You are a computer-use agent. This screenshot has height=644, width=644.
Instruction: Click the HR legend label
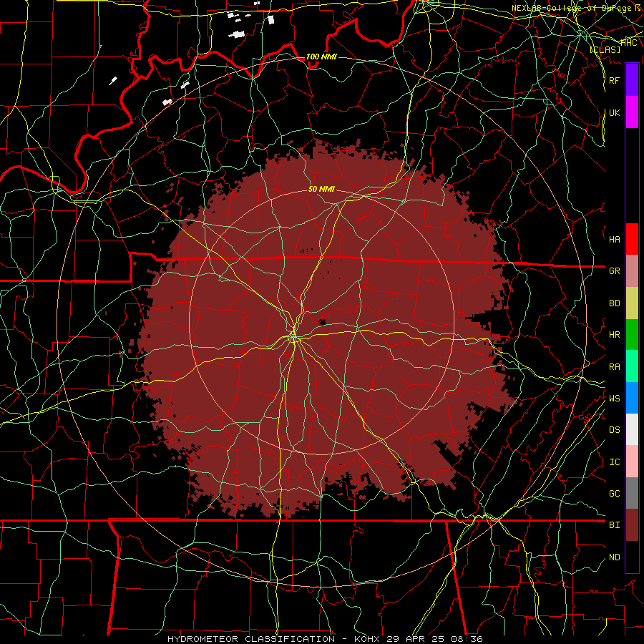614,335
